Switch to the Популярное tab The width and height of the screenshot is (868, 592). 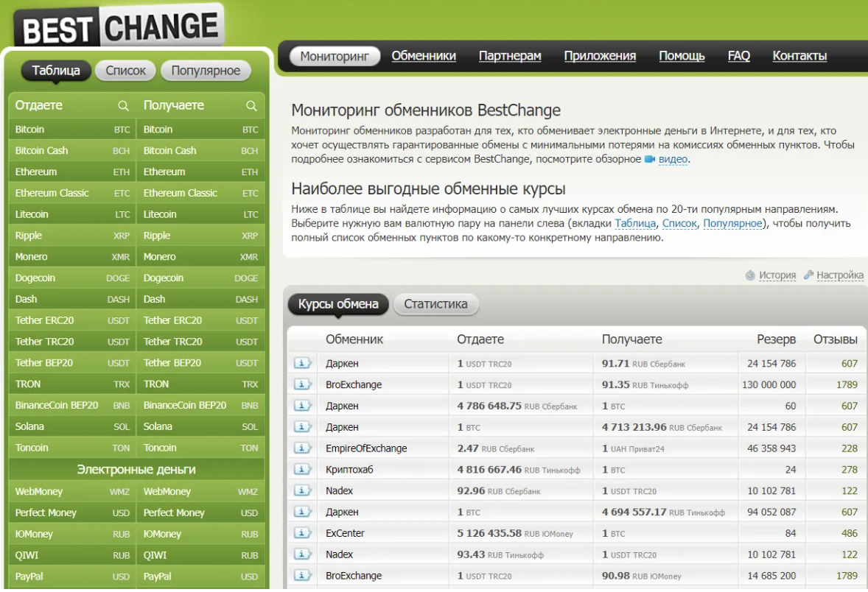coord(206,71)
